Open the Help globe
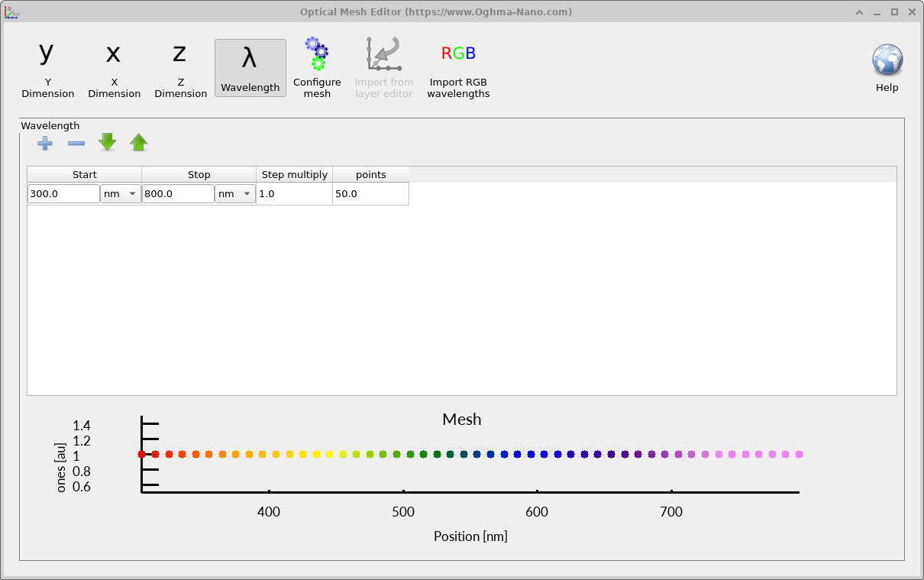 click(x=887, y=59)
